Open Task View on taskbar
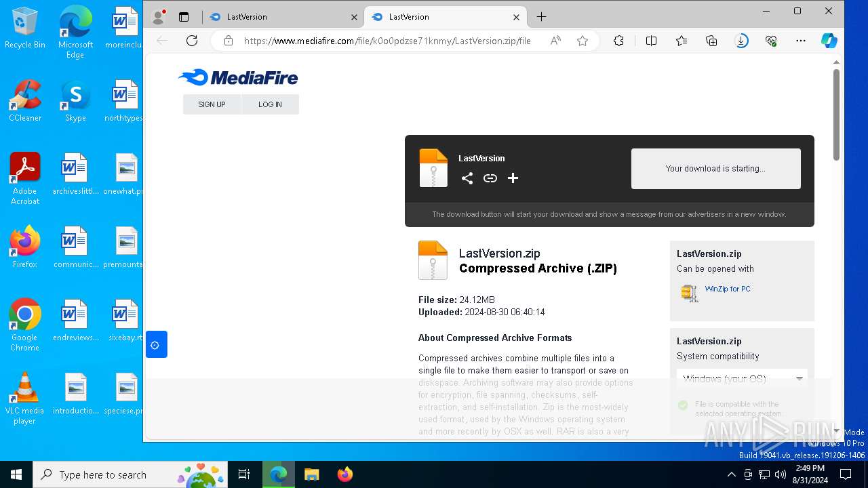Image resolution: width=868 pixels, height=488 pixels. pyautogui.click(x=244, y=474)
